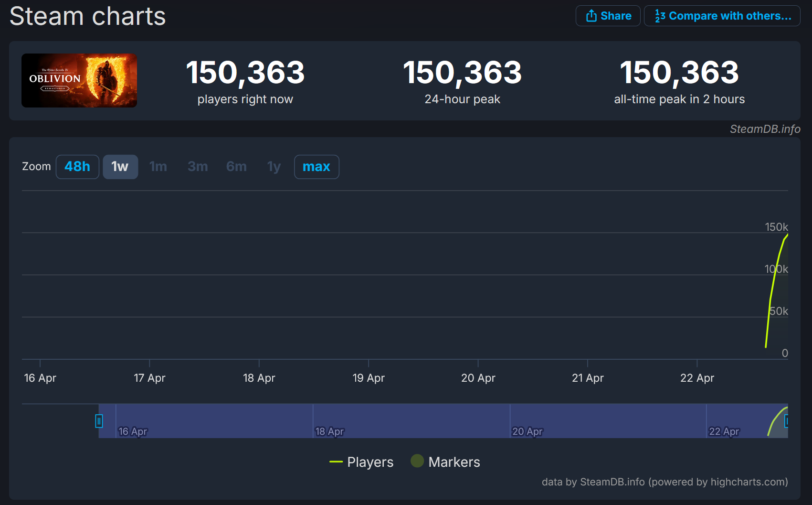This screenshot has width=812, height=505.
Task: Grab the left navigator range handle
Action: coord(99,421)
